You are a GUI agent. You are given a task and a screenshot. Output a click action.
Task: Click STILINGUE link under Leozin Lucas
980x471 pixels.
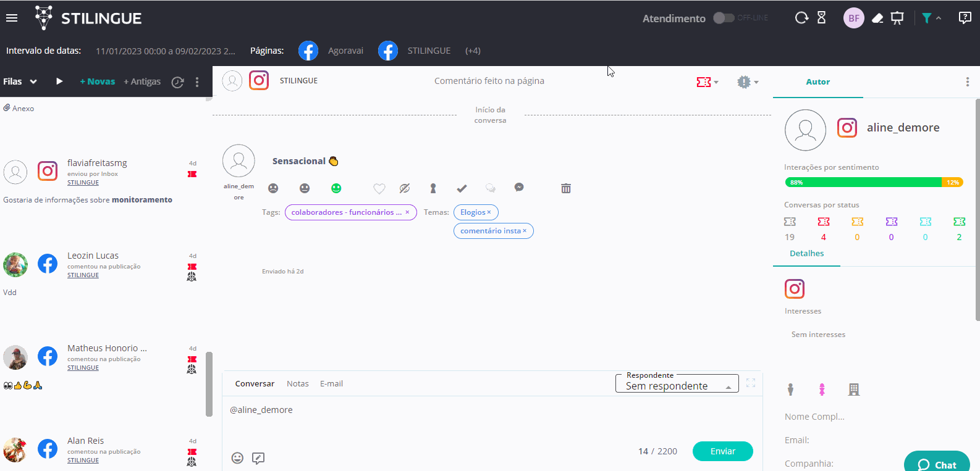coord(83,275)
